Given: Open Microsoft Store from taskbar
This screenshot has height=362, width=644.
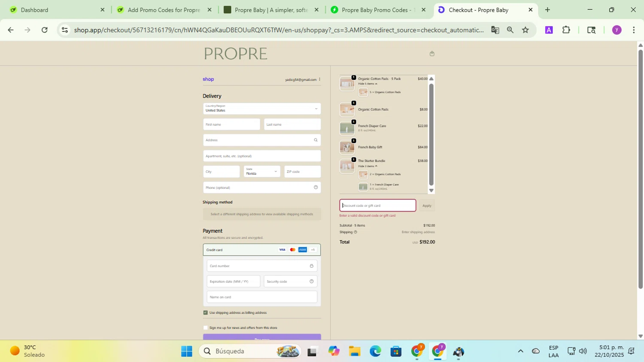Looking at the screenshot, I should [x=396, y=351].
